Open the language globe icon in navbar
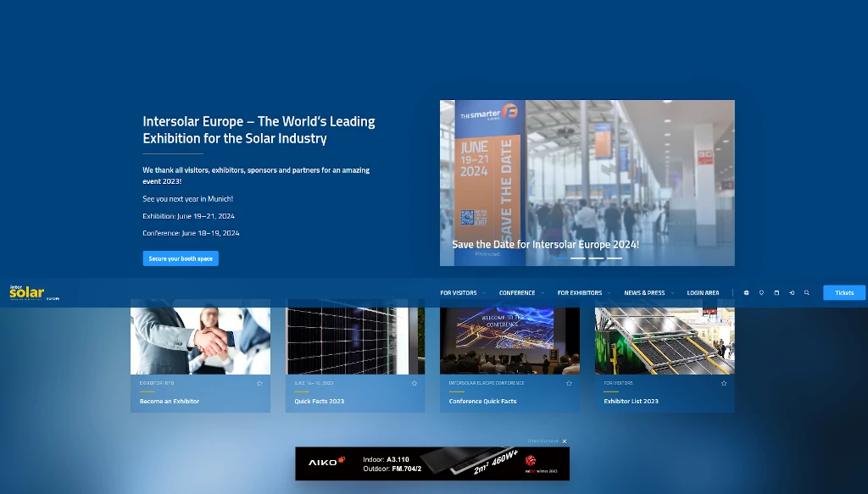 point(746,292)
